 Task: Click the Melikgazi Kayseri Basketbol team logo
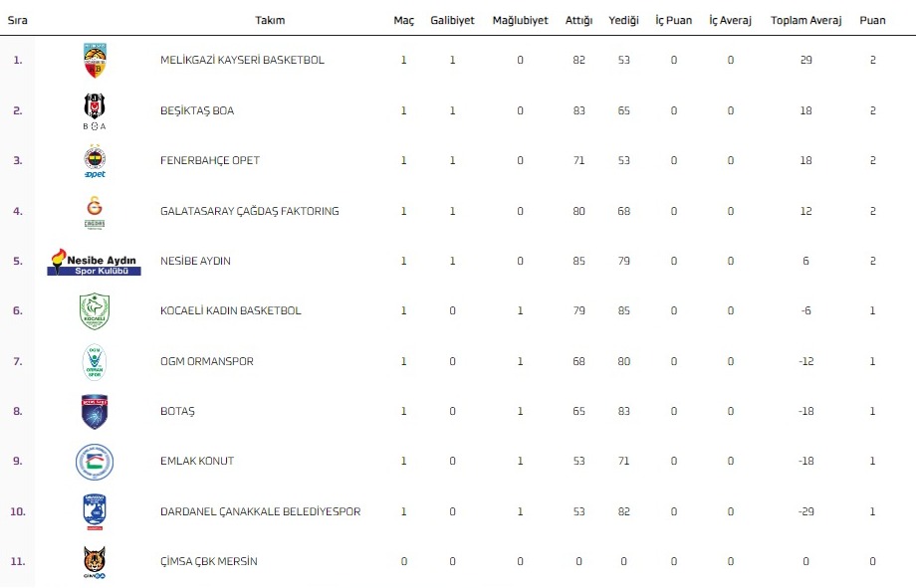95,61
